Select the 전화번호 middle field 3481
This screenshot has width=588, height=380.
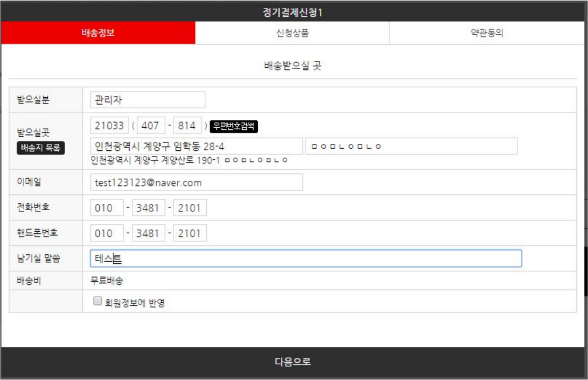[x=148, y=208]
